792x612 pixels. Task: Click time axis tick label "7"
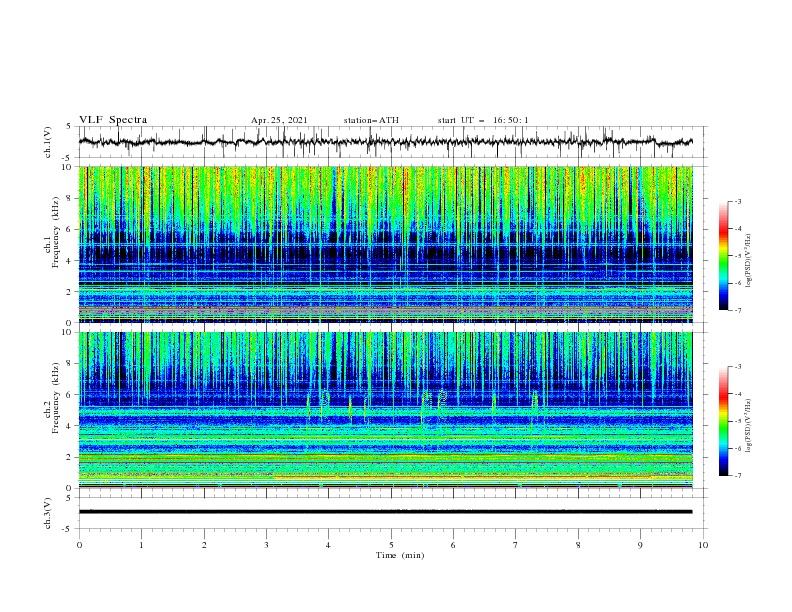point(516,545)
